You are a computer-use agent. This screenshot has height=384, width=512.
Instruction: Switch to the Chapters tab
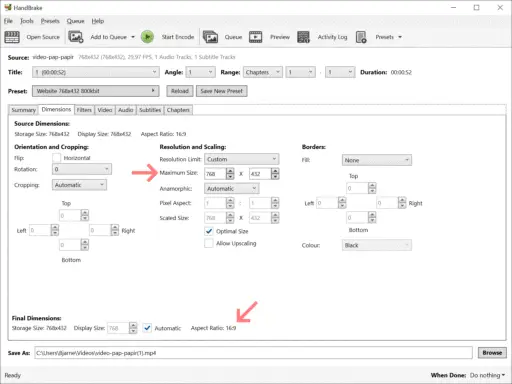(178, 110)
